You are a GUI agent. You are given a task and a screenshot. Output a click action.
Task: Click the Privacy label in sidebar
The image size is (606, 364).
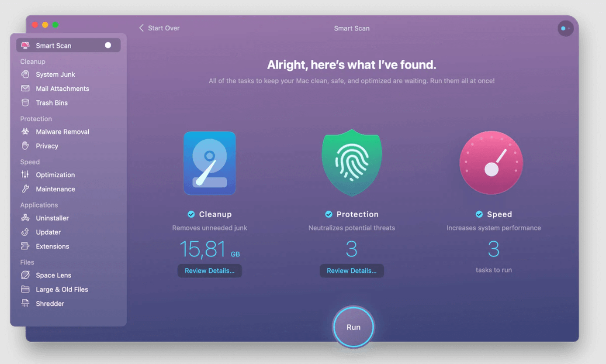coord(47,146)
